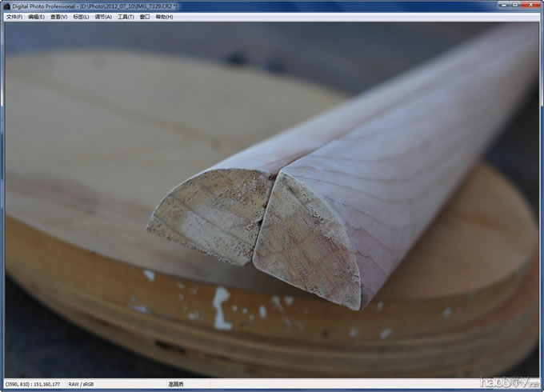This screenshot has height=392, width=544.
Task: Close the Digital Photo Professional window
Action: [x=530, y=5]
